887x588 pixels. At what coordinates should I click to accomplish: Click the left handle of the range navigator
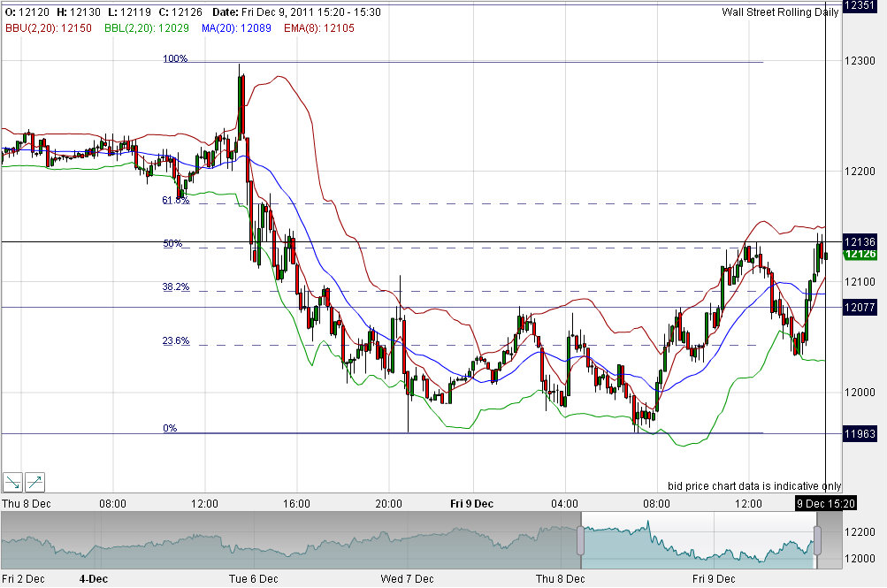[580, 539]
